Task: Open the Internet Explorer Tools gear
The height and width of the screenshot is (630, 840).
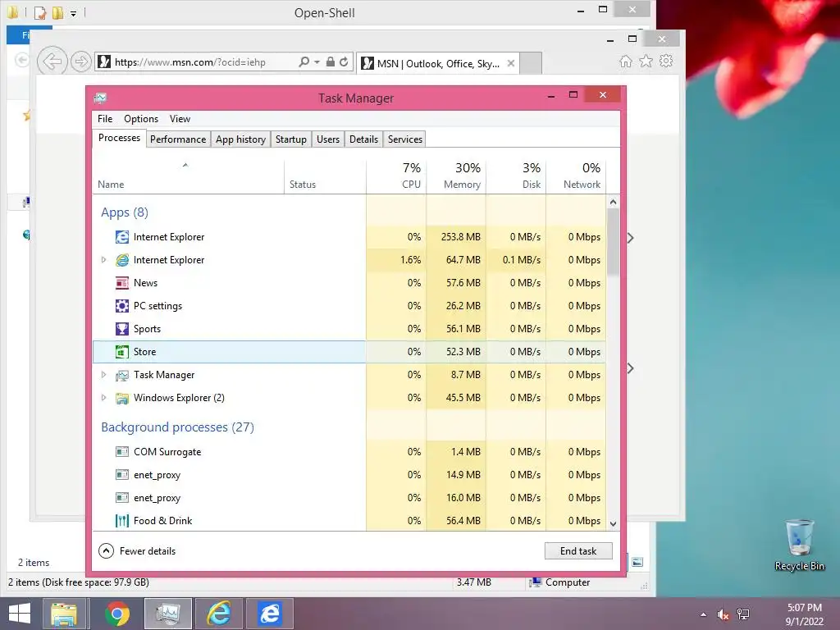Action: pos(666,61)
